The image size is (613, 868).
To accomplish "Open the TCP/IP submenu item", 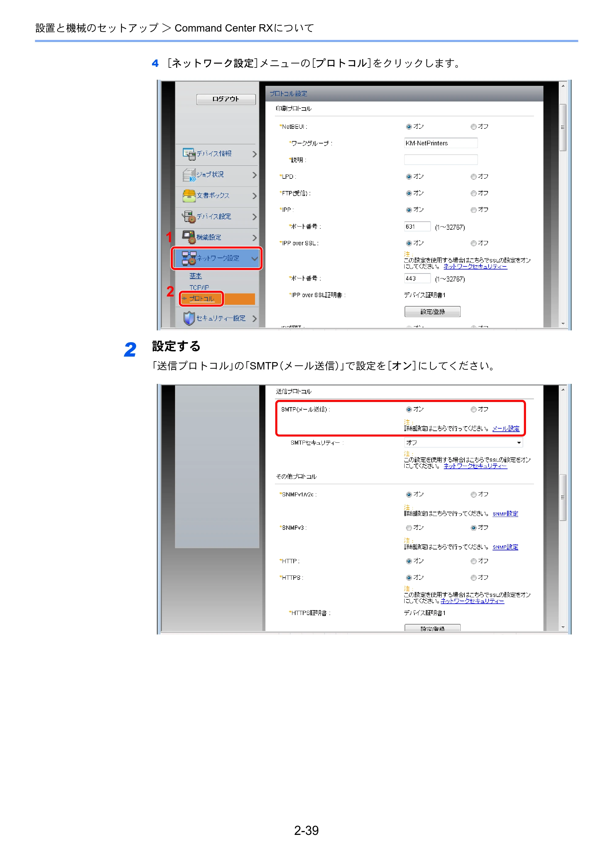I will coord(199,287).
